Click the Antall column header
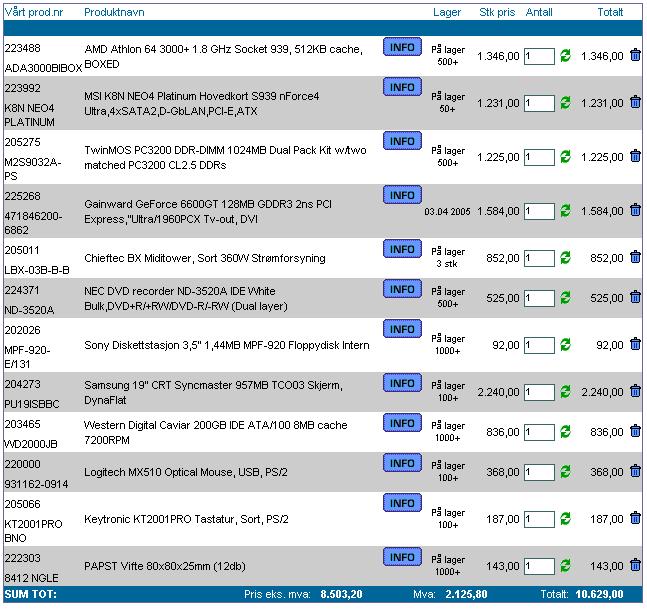The height and width of the screenshot is (609, 647). coord(539,12)
